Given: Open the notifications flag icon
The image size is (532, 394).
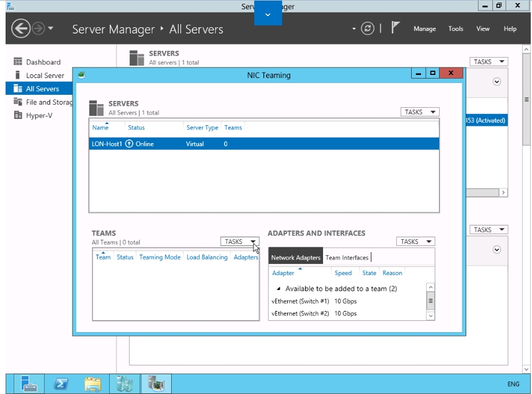Looking at the screenshot, I should [x=395, y=28].
